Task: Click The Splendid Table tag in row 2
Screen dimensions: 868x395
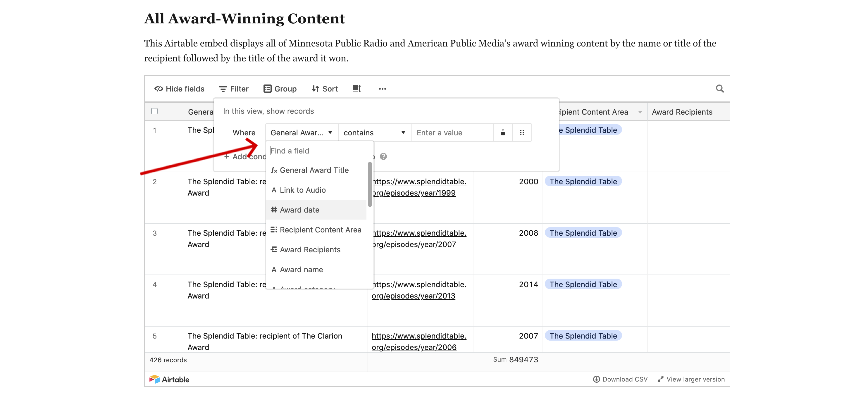Action: click(x=583, y=182)
